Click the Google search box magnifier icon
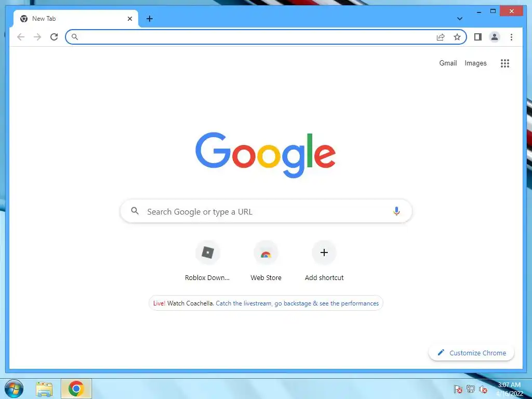 pyautogui.click(x=135, y=211)
